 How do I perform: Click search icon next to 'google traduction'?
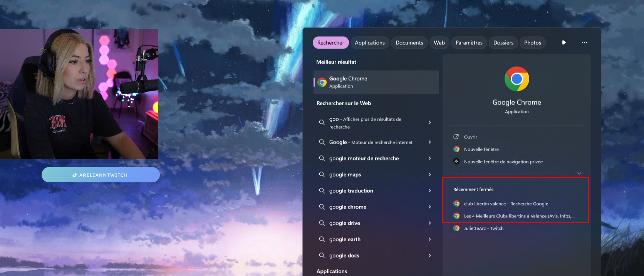click(x=322, y=190)
